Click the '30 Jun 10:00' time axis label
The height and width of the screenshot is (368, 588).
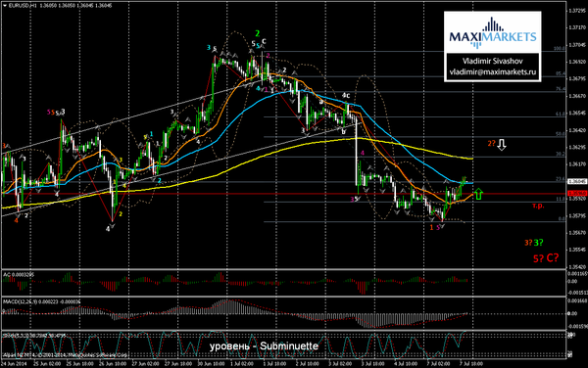coord(211,363)
